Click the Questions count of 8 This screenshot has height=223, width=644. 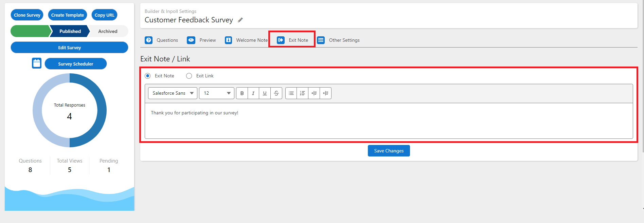tap(30, 170)
